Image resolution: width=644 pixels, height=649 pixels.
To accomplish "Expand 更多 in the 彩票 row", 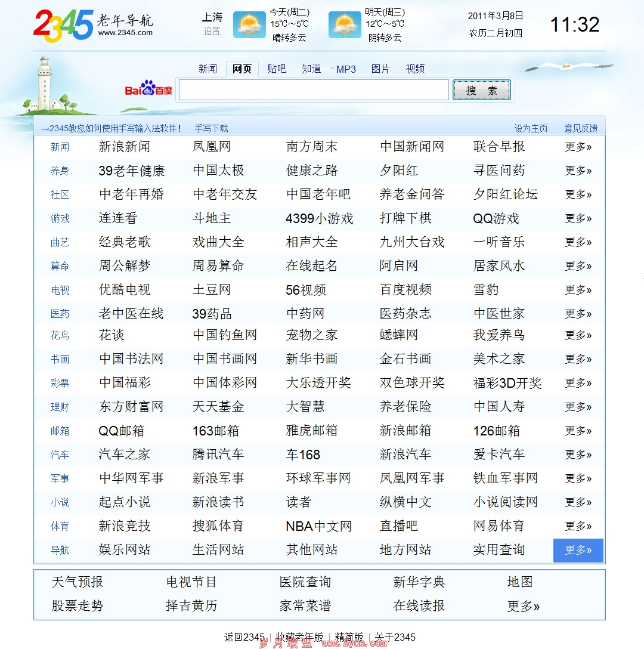I will pyautogui.click(x=578, y=383).
